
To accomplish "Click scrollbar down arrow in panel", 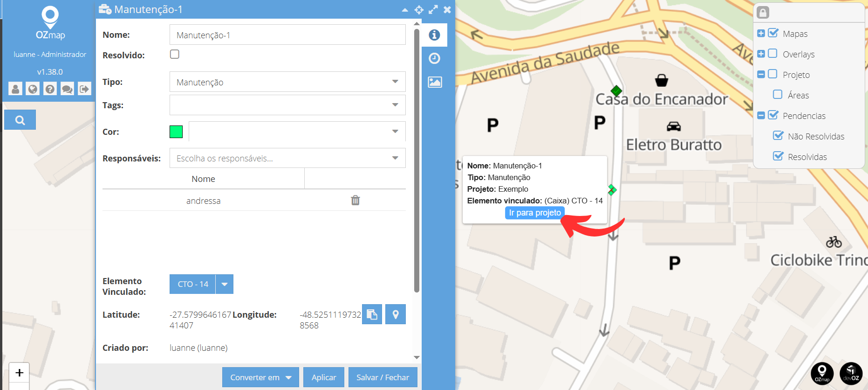I will click(417, 357).
